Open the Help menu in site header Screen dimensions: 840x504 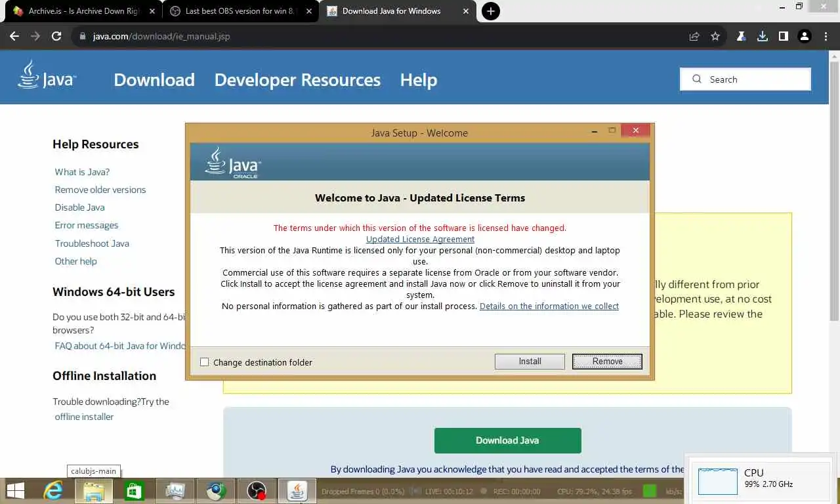pos(419,80)
